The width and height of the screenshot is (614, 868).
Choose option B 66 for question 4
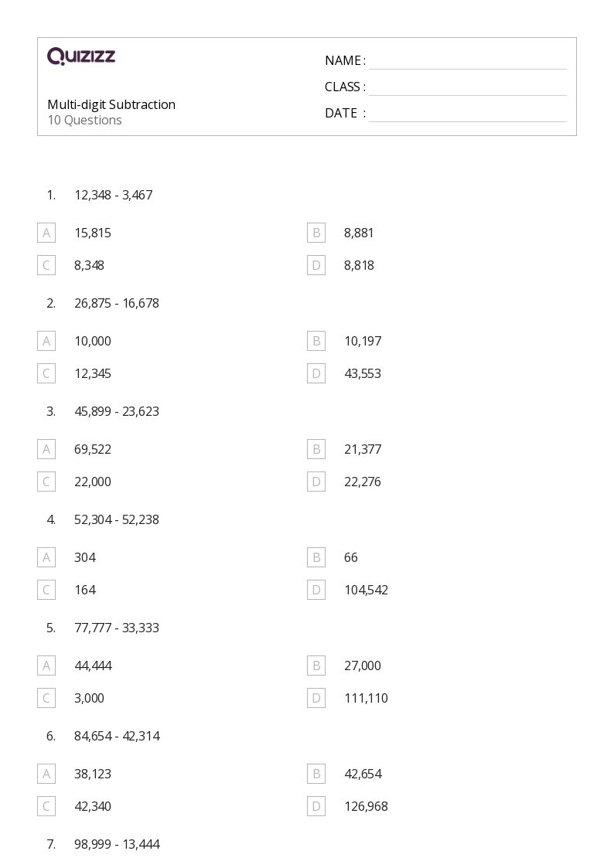[x=316, y=557]
